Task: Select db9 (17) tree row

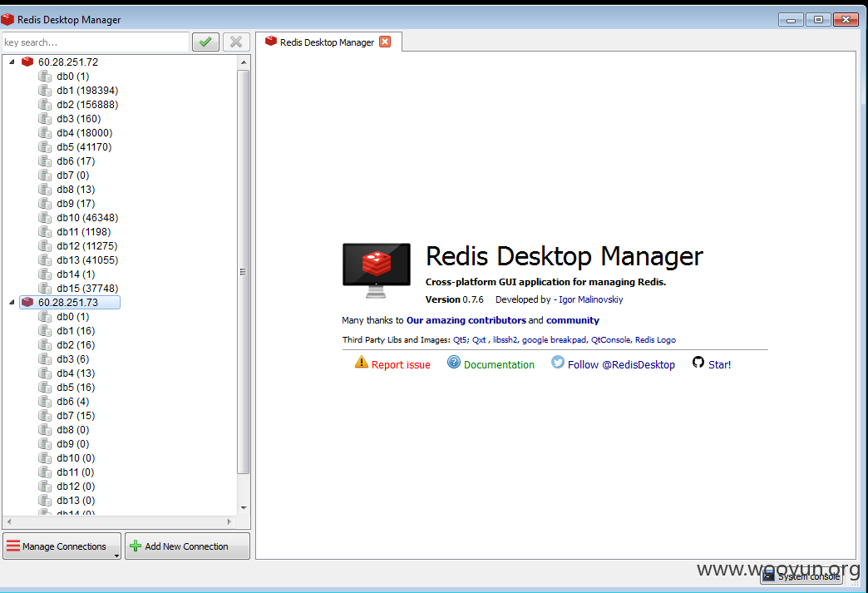Action: (x=76, y=203)
